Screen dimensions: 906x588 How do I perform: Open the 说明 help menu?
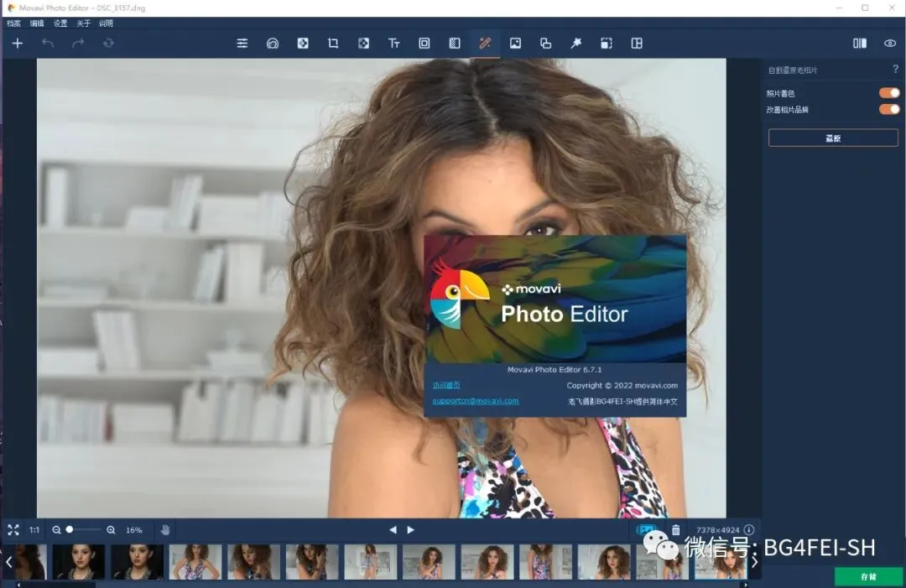click(106, 23)
